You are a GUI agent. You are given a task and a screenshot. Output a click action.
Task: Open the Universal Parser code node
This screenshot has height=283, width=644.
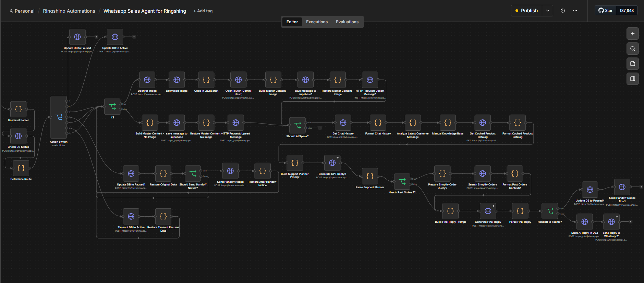pos(19,109)
